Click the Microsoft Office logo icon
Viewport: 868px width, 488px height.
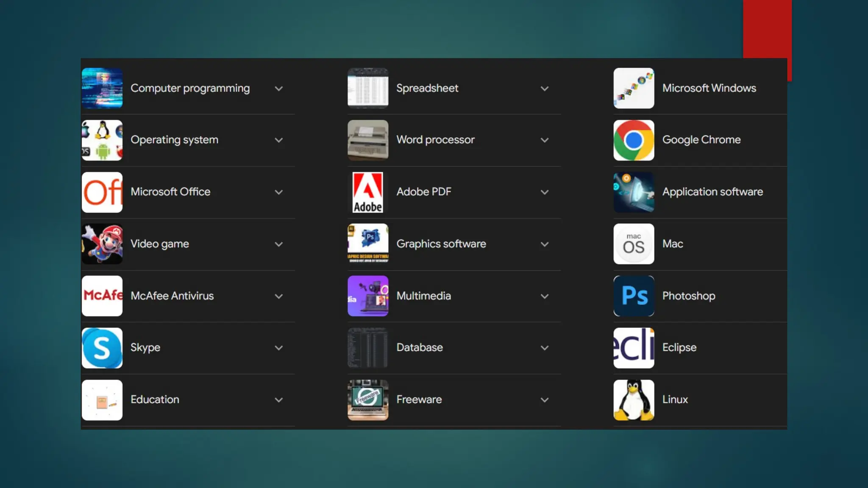click(x=102, y=192)
